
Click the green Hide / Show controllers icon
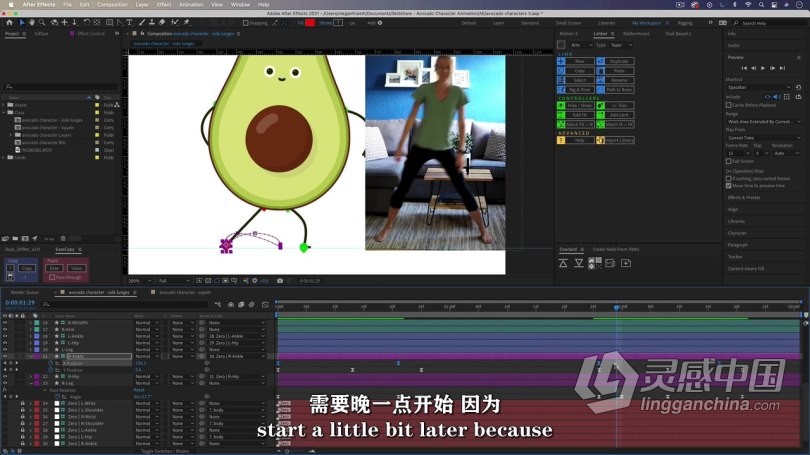click(561, 105)
